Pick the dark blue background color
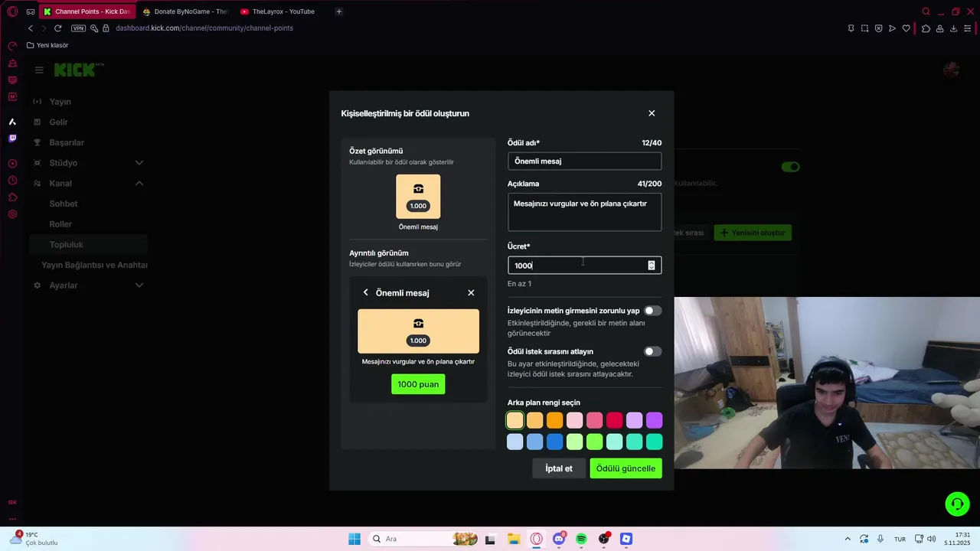This screenshot has width=980, height=551. pos(555,442)
